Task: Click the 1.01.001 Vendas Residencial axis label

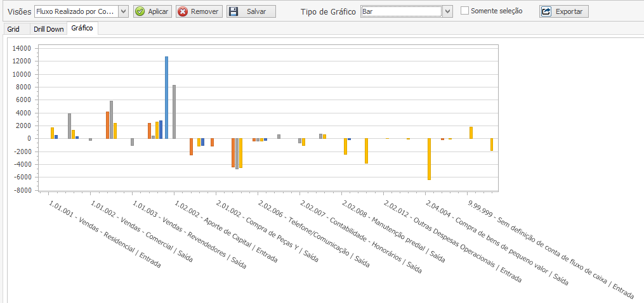Action: (105, 235)
